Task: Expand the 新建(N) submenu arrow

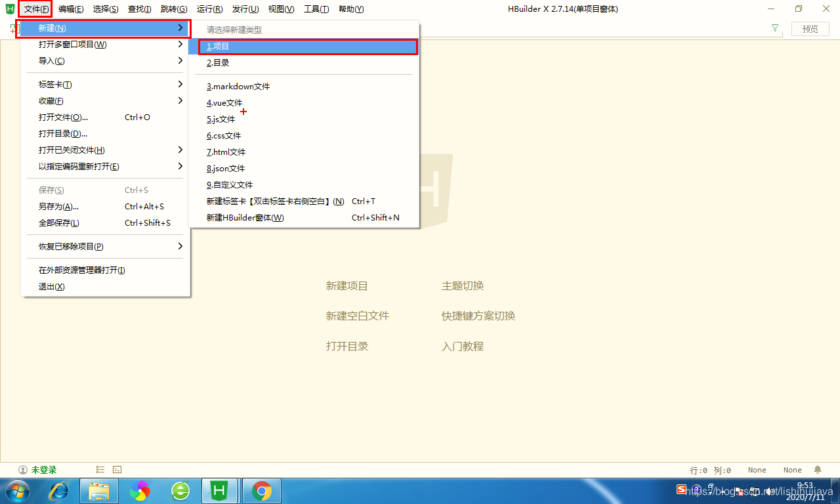Action: click(180, 28)
